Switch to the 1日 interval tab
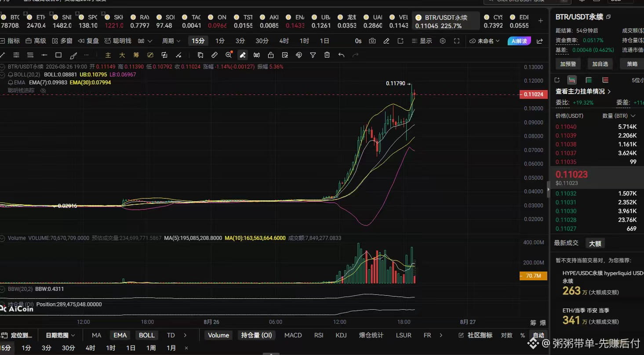 (x=324, y=41)
